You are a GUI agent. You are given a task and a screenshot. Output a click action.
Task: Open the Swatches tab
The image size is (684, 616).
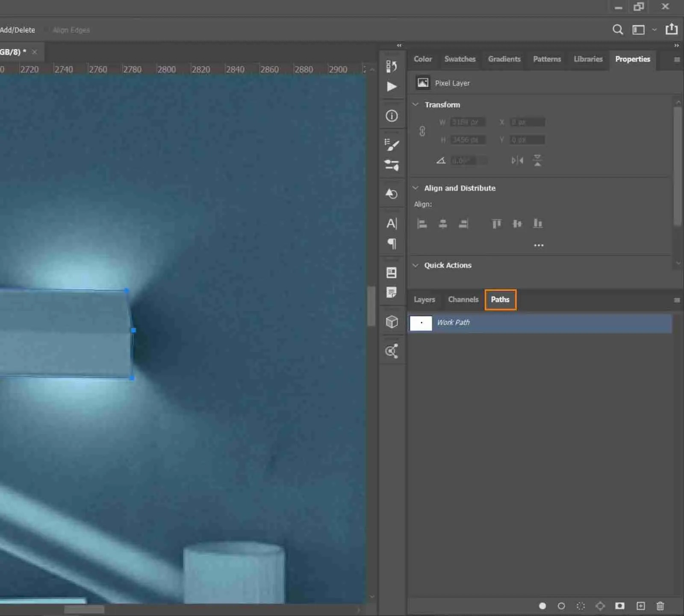(x=460, y=59)
